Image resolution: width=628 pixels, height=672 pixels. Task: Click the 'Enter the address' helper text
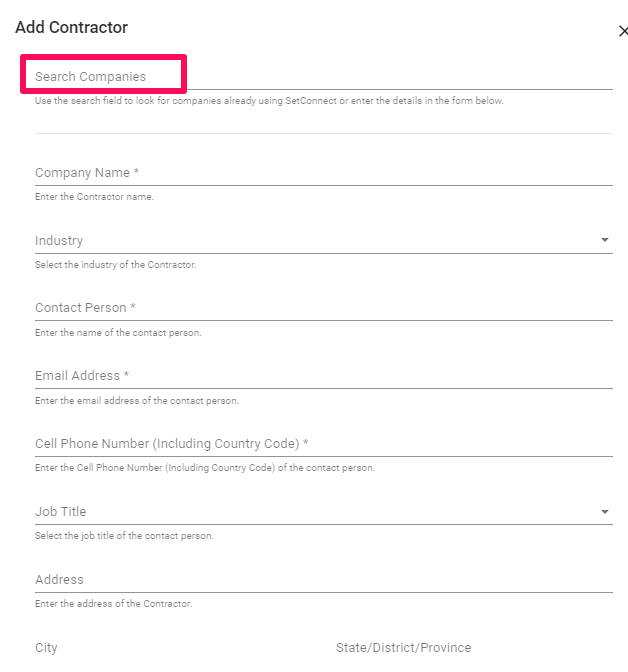click(114, 604)
